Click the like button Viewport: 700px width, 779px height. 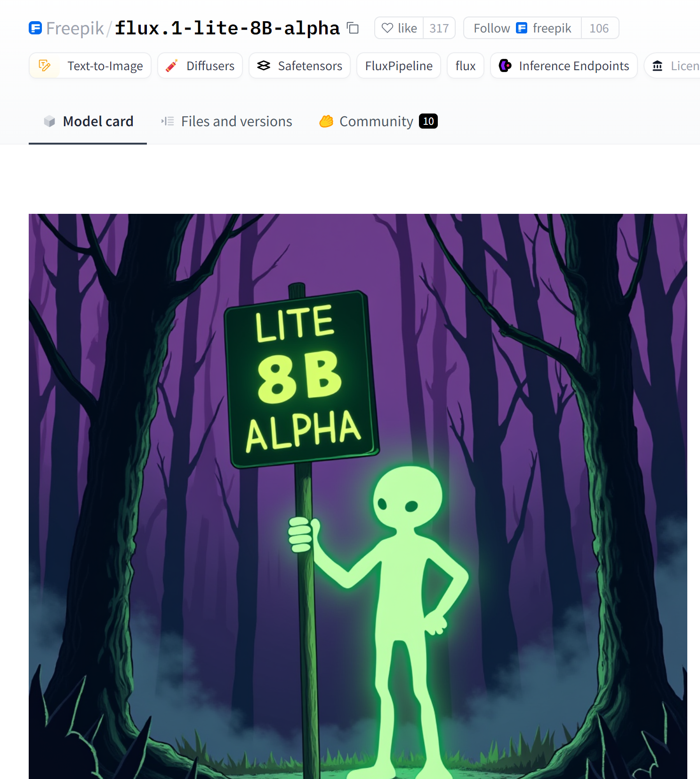pyautogui.click(x=399, y=28)
